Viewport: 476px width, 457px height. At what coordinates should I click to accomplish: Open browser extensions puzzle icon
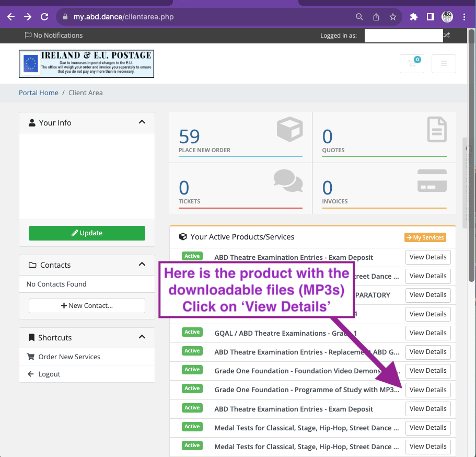[414, 17]
